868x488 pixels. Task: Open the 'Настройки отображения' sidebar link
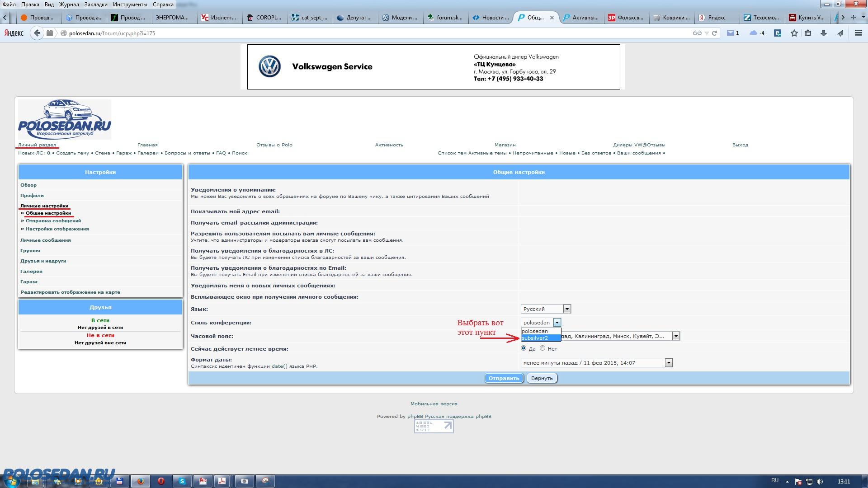click(57, 229)
